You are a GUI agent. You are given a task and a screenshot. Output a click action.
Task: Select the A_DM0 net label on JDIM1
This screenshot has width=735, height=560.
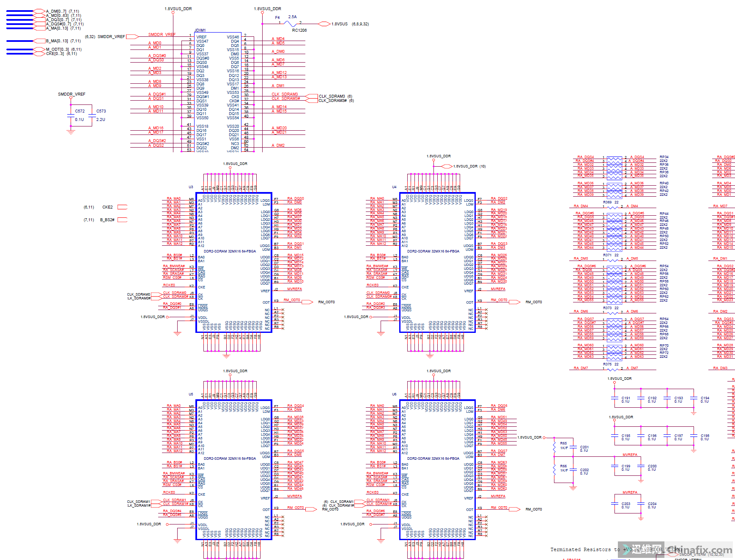(278, 52)
